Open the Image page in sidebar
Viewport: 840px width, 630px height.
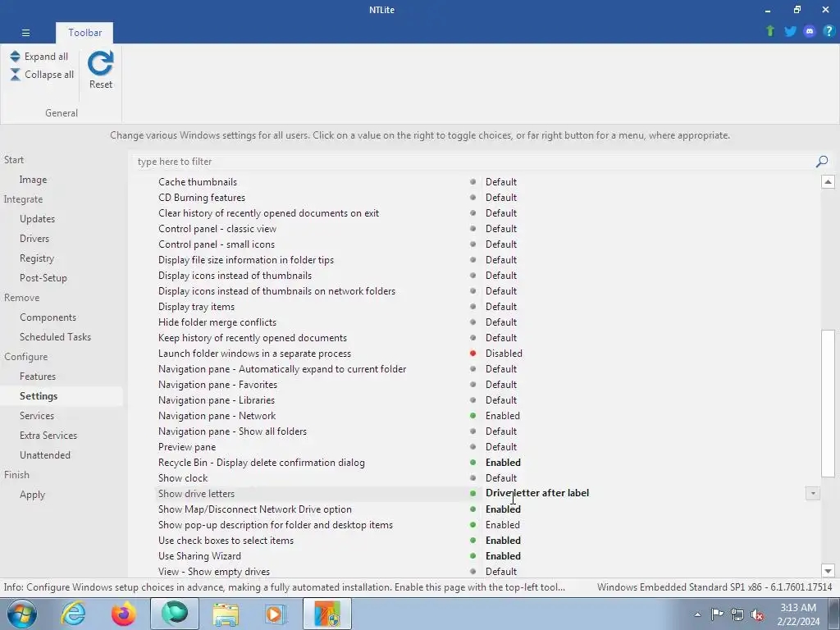pyautogui.click(x=33, y=180)
